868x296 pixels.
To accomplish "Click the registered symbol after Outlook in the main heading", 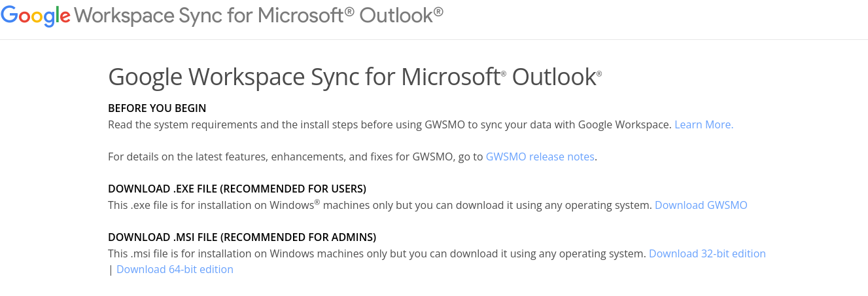I will (599, 73).
